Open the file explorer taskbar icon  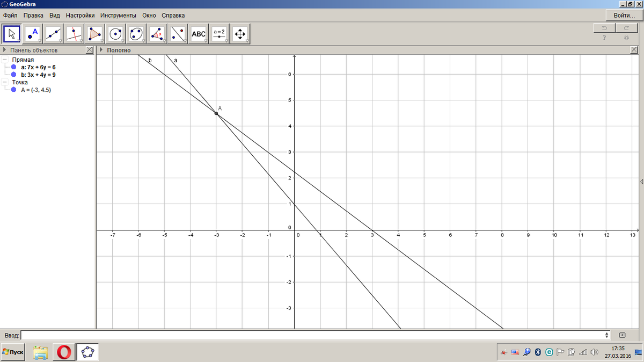coord(41,352)
